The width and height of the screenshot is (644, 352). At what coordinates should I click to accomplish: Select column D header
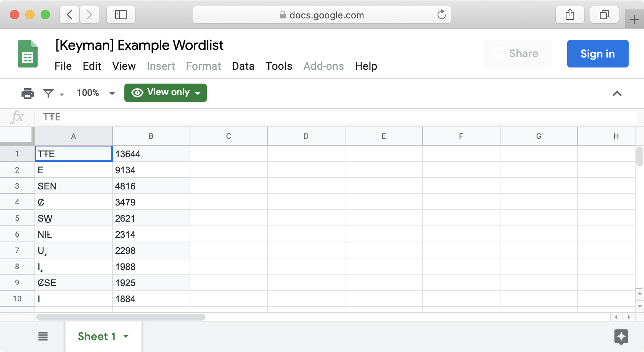click(x=306, y=136)
